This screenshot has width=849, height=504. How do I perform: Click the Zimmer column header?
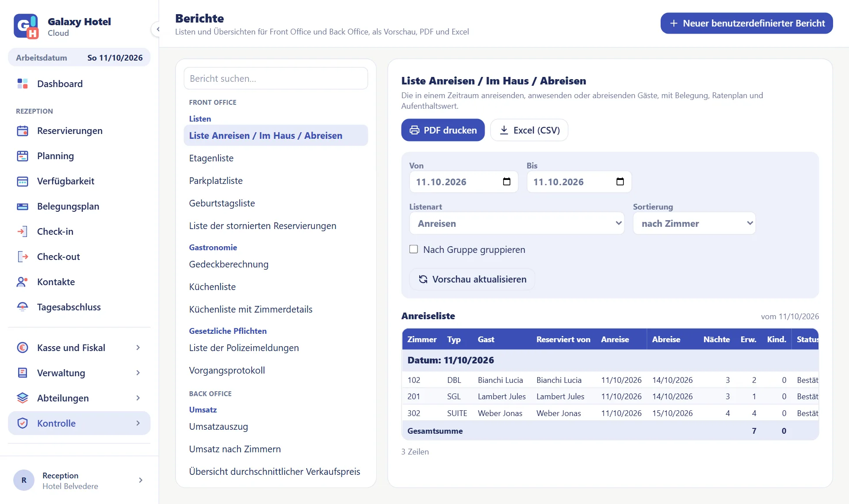422,340
